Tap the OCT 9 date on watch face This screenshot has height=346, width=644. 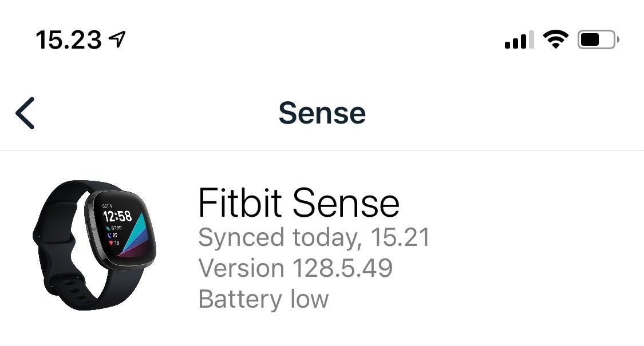coord(107,205)
